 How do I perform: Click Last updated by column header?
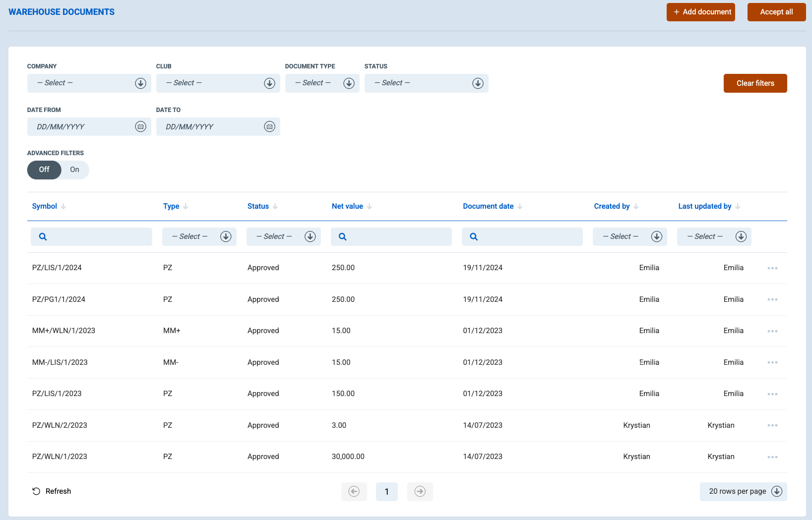click(705, 207)
